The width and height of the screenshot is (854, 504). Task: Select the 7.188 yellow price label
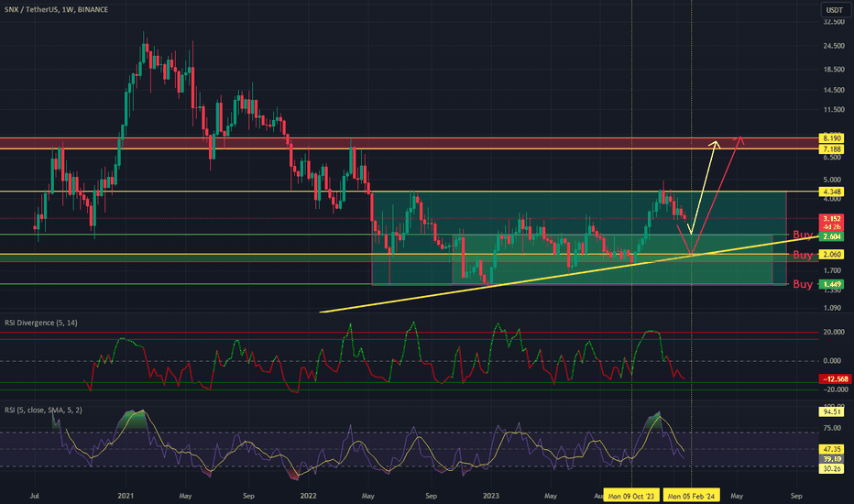832,148
